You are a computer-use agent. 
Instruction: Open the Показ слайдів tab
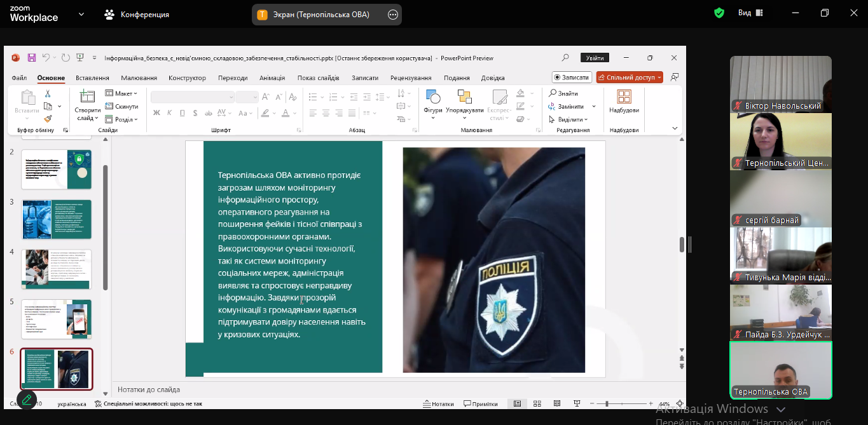click(x=318, y=78)
